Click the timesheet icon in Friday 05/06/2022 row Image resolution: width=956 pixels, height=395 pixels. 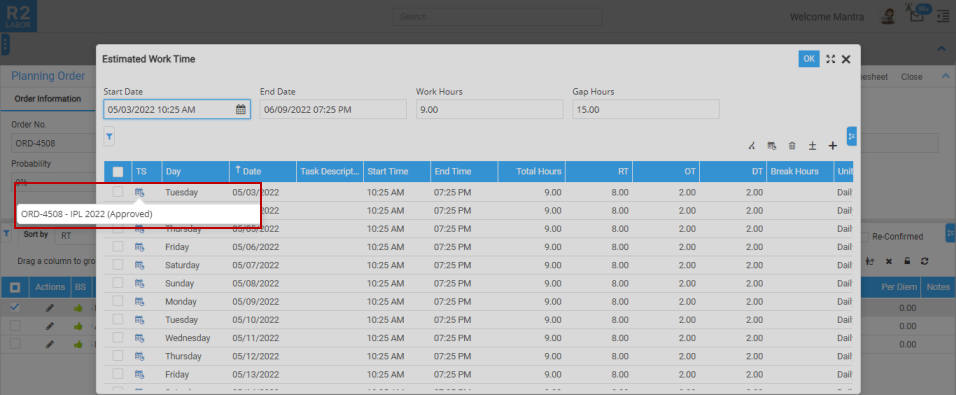(140, 247)
